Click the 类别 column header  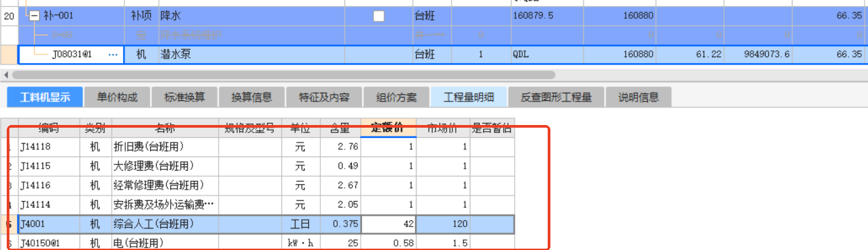96,127
